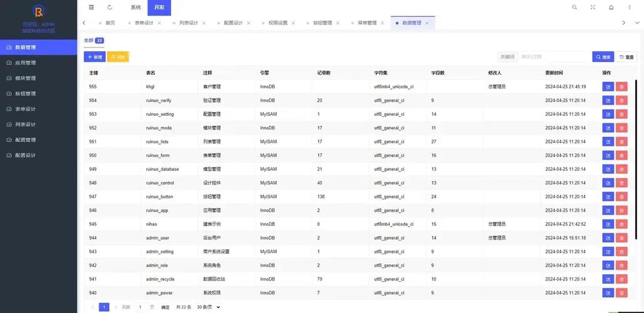Click the 关键词 search input field
The image size is (644, 313).
pos(555,57)
